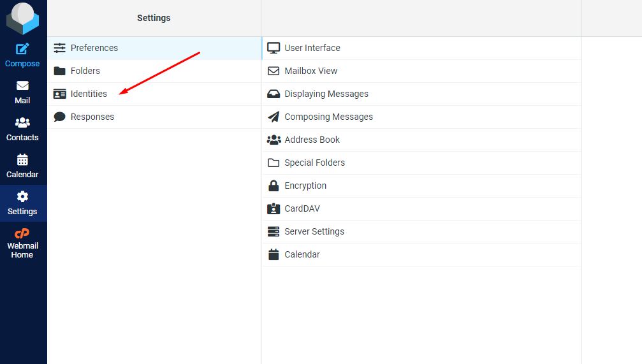The height and width of the screenshot is (364, 642).
Task: Go to Contacts in the sidebar
Action: coord(22,129)
